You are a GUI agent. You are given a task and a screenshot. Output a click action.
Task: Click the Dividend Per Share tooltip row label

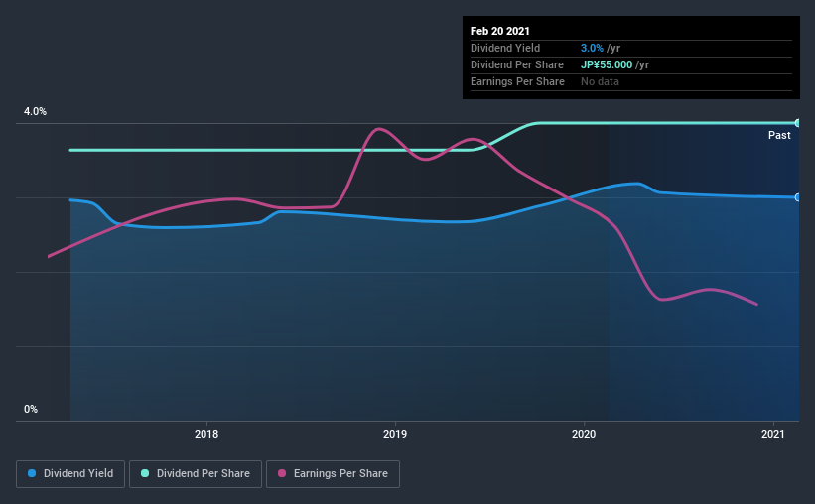[516, 64]
